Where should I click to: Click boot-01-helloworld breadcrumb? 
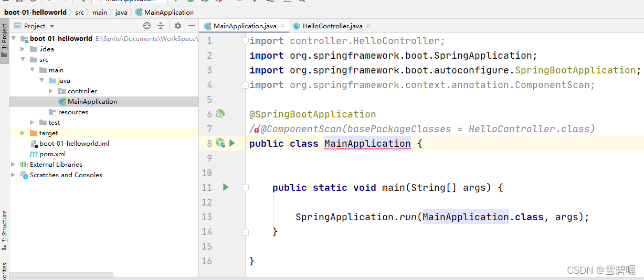coord(35,12)
